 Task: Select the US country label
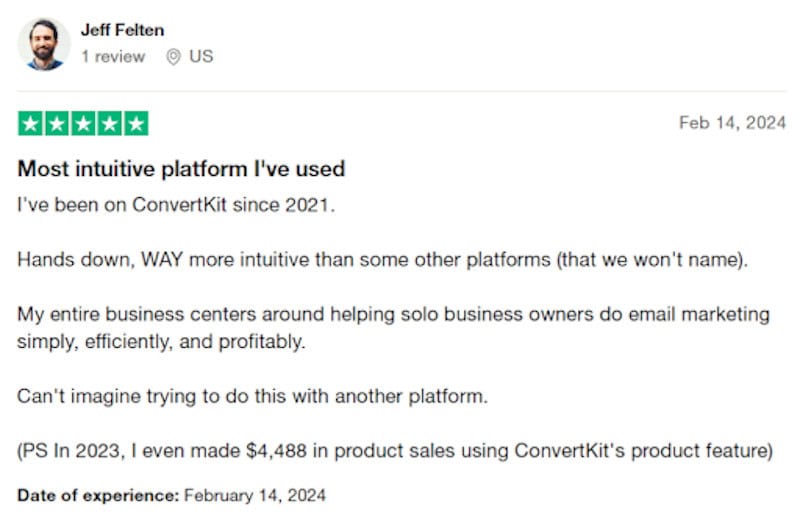click(201, 57)
